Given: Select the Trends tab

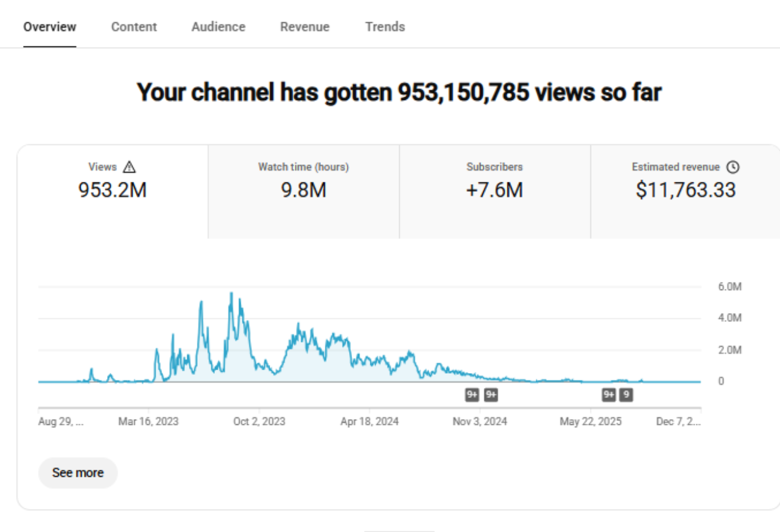Looking at the screenshot, I should click(385, 27).
